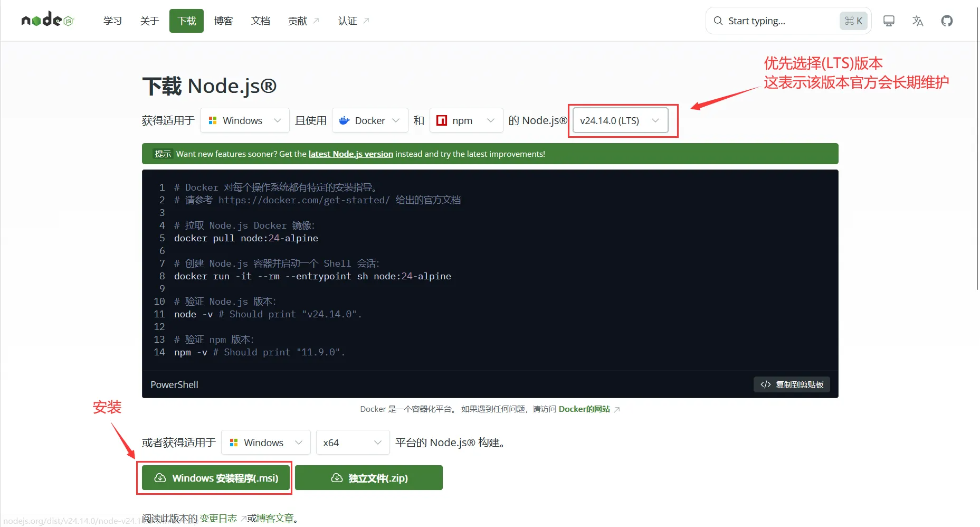Expand the lower Windows platform dropdown

pos(265,443)
